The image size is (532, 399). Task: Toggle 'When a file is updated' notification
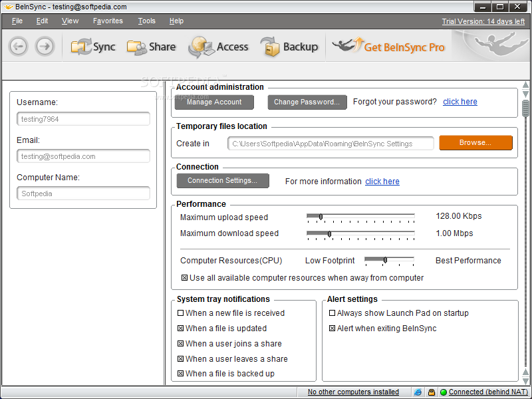pos(180,328)
